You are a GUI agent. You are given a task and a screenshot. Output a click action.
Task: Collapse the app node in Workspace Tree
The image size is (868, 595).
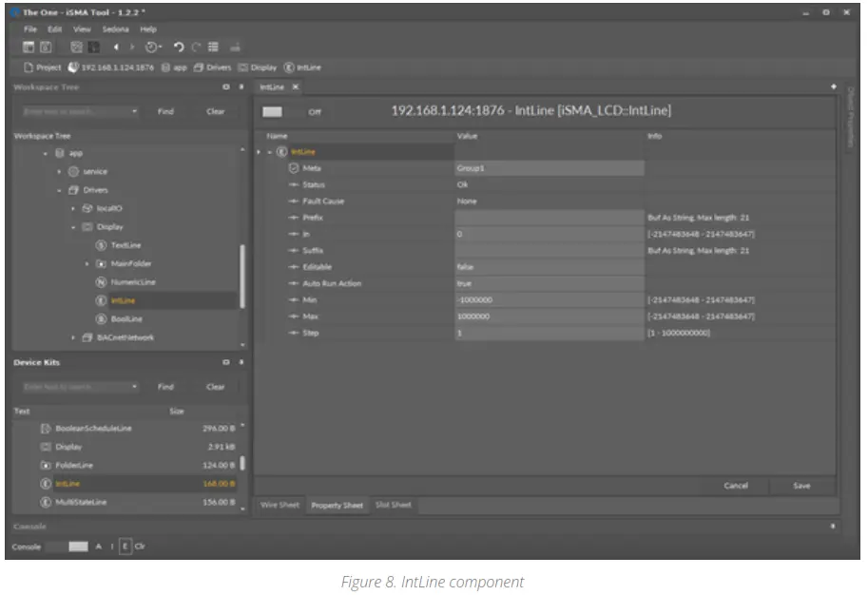tap(46, 153)
